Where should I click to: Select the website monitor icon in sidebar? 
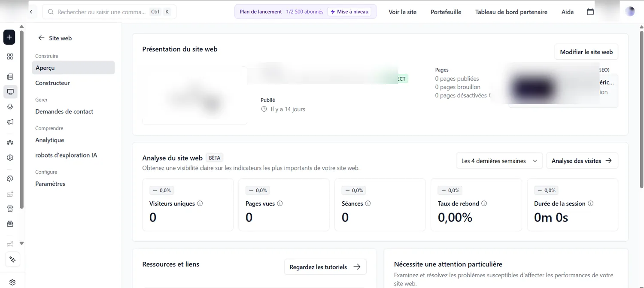pos(10,92)
